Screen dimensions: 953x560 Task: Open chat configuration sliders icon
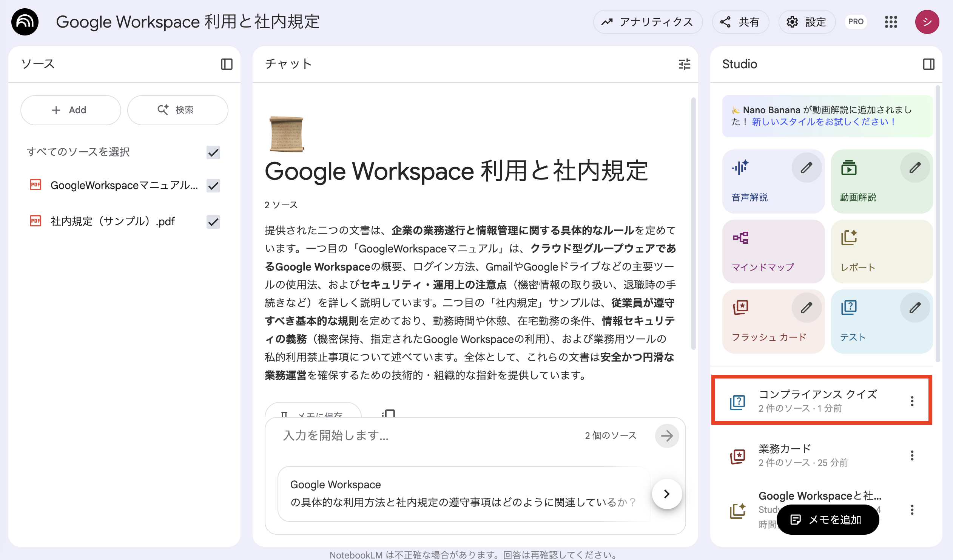pos(684,64)
